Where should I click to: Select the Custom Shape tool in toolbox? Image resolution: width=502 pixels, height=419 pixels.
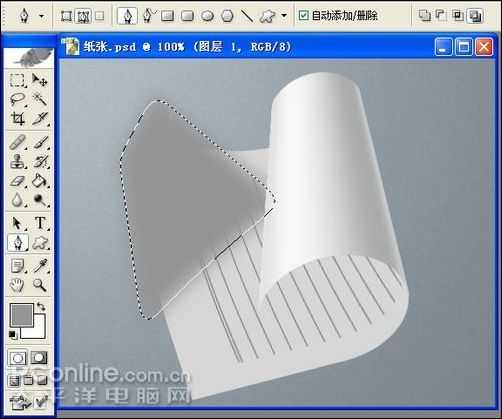(40, 242)
